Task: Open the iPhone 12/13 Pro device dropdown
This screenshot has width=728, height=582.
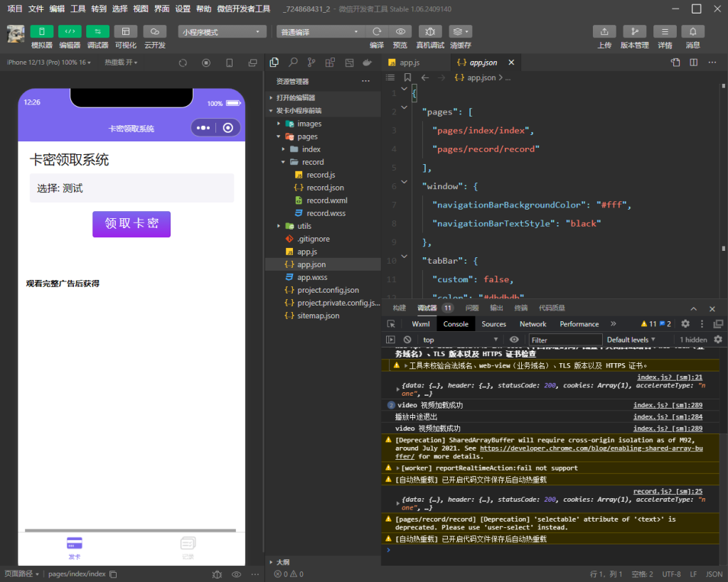Action: tap(49, 63)
